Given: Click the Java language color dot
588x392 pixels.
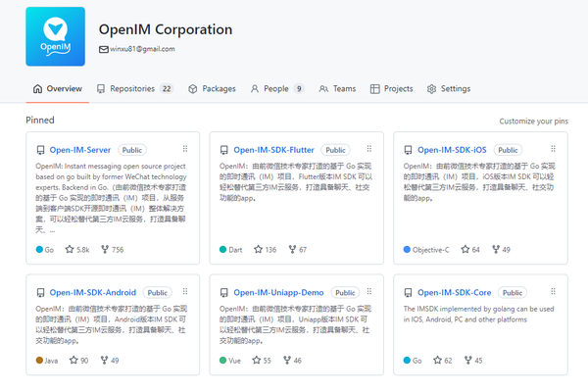Looking at the screenshot, I should pyautogui.click(x=39, y=360).
